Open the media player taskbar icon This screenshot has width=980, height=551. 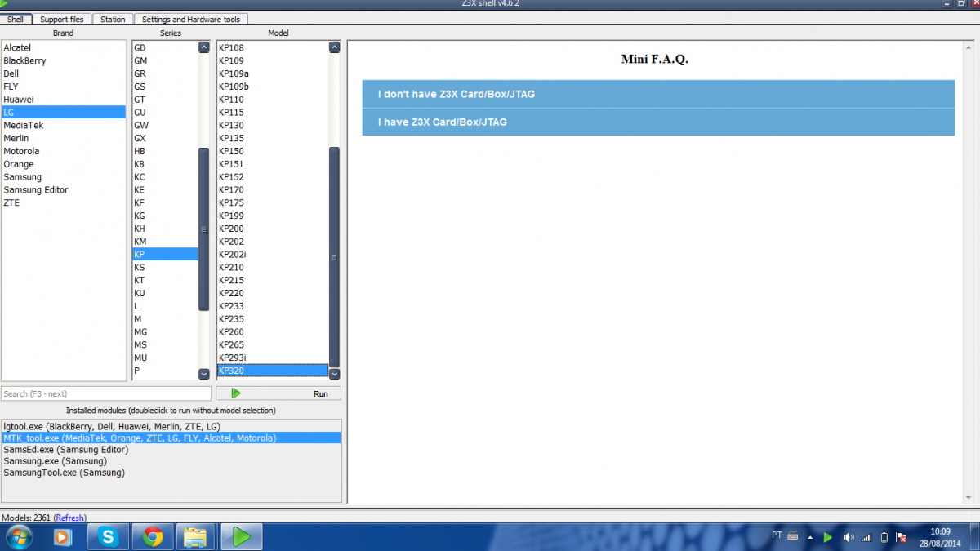(x=63, y=536)
